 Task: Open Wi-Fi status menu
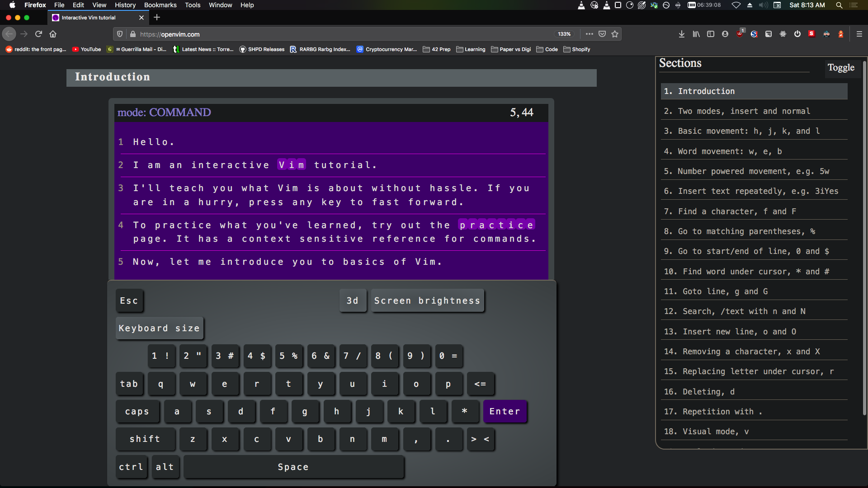[736, 5]
